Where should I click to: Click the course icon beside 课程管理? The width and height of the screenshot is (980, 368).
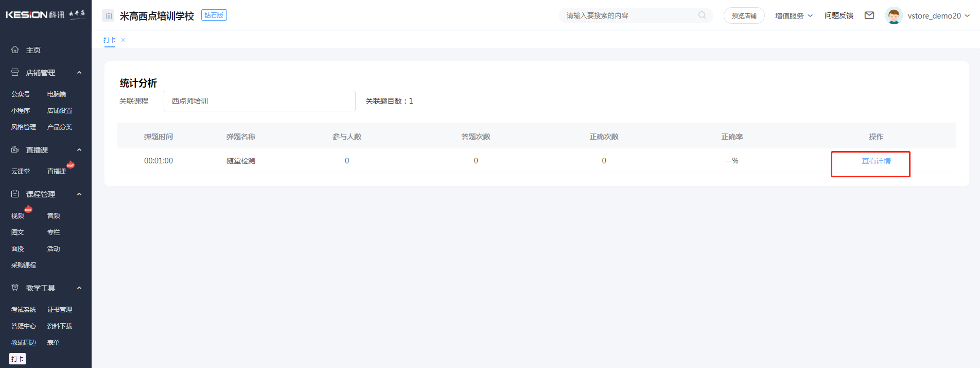[x=15, y=194]
